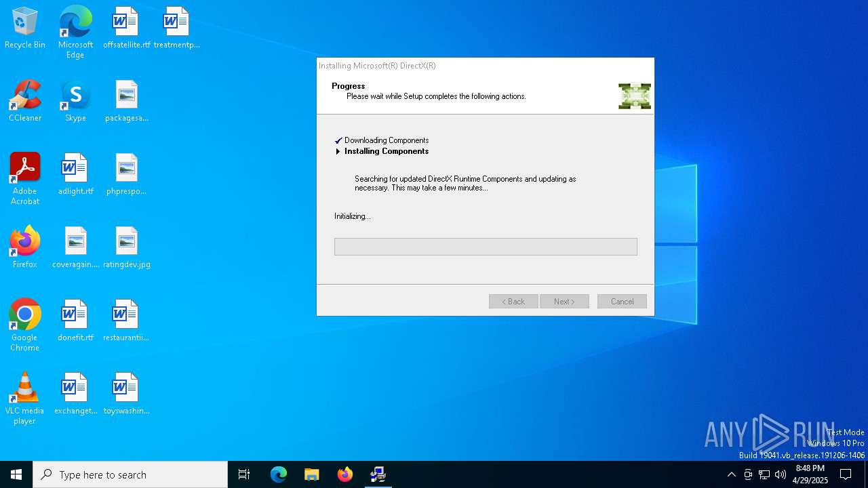
Task: Click the taskbar search box
Action: (x=130, y=474)
